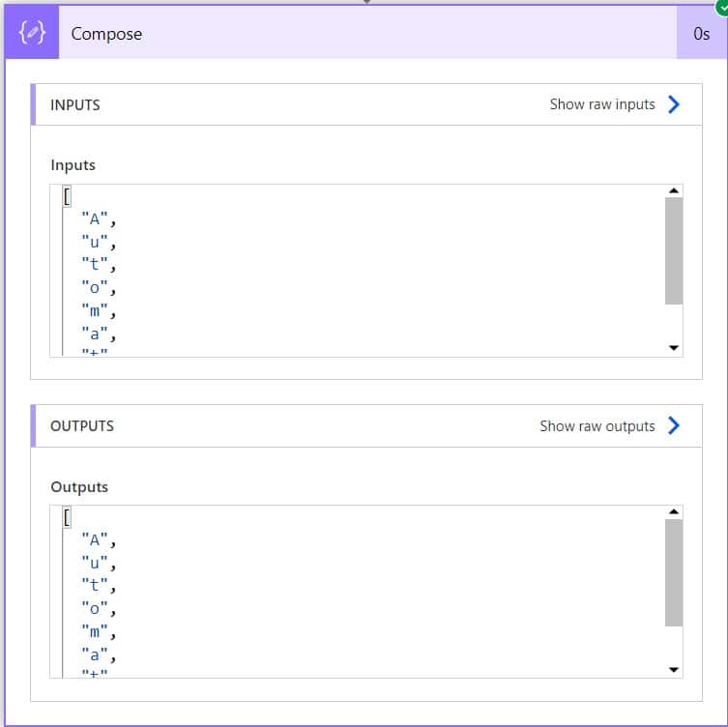
Task: Click the "o" value in Inputs
Action: tap(95, 288)
